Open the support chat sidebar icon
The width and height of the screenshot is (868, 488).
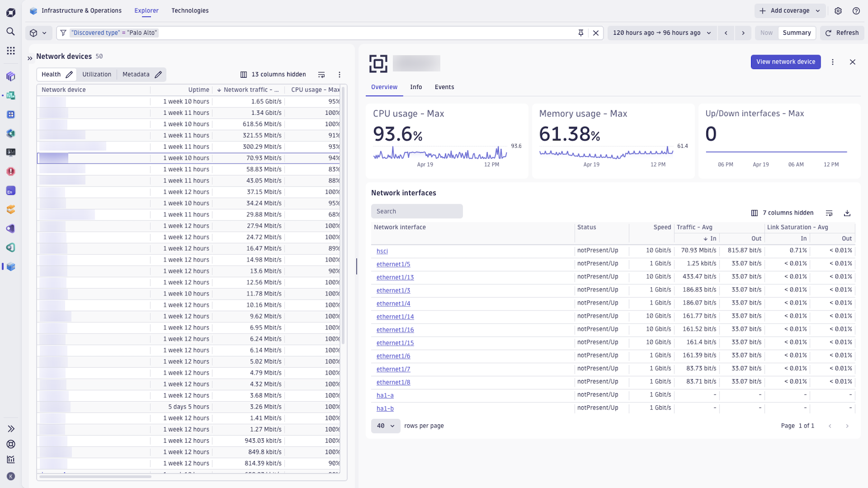[11, 444]
